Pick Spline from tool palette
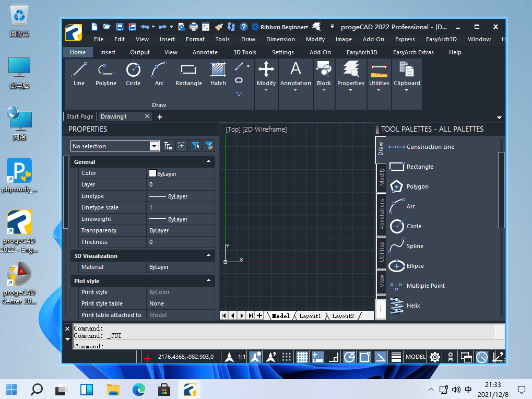Viewport: 532px width, 399px height. (406, 246)
